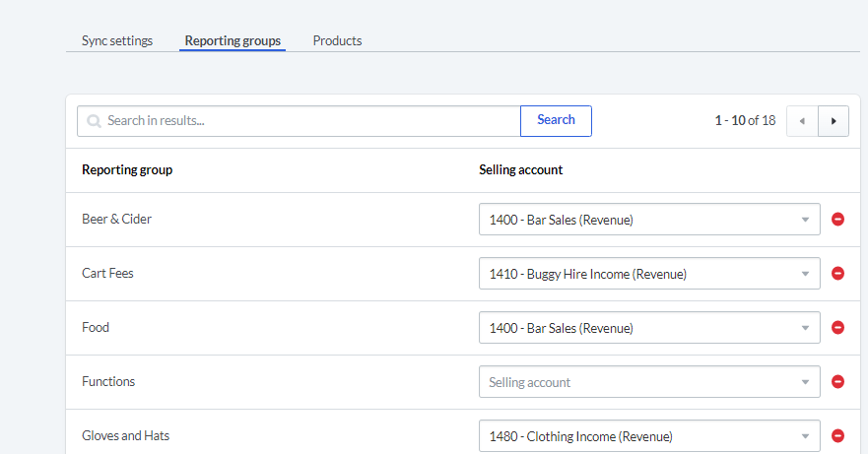Select the Reporting groups tab
Image resolution: width=868 pixels, height=454 pixels.
[x=233, y=41]
